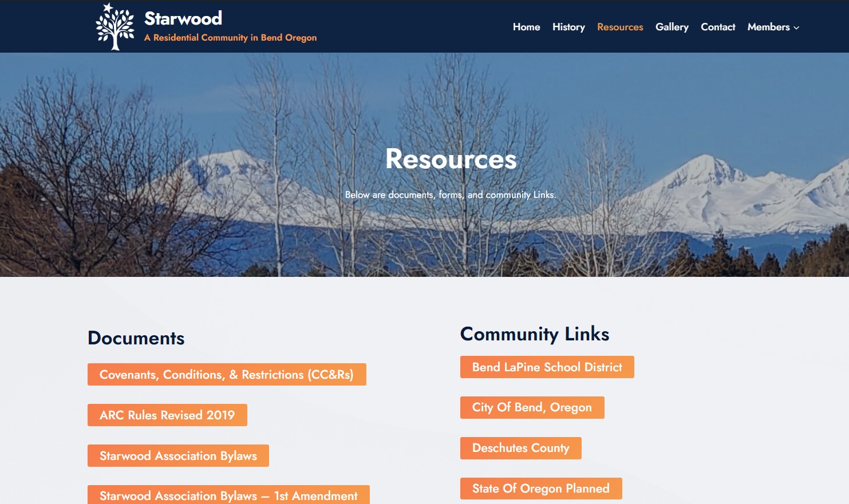Visit the Bend LaPine School District link
The width and height of the screenshot is (849, 504).
pyautogui.click(x=547, y=367)
